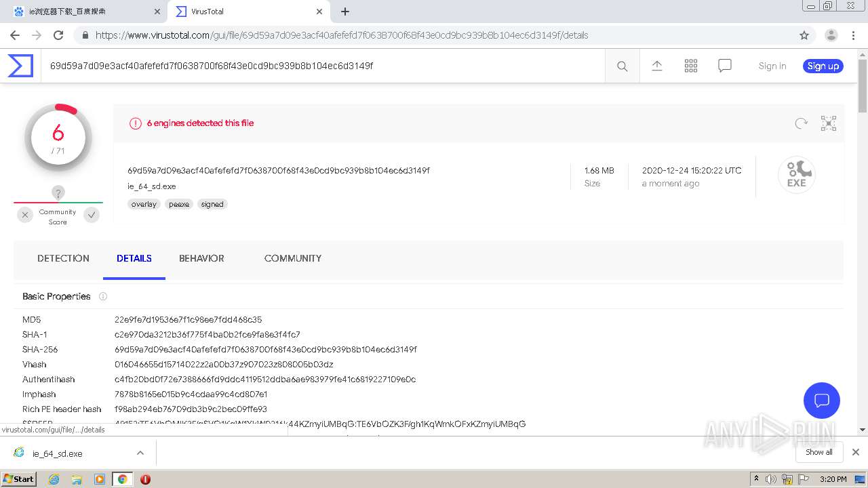Image resolution: width=868 pixels, height=488 pixels.
Task: Open the DETECTION tab
Action: click(x=63, y=258)
